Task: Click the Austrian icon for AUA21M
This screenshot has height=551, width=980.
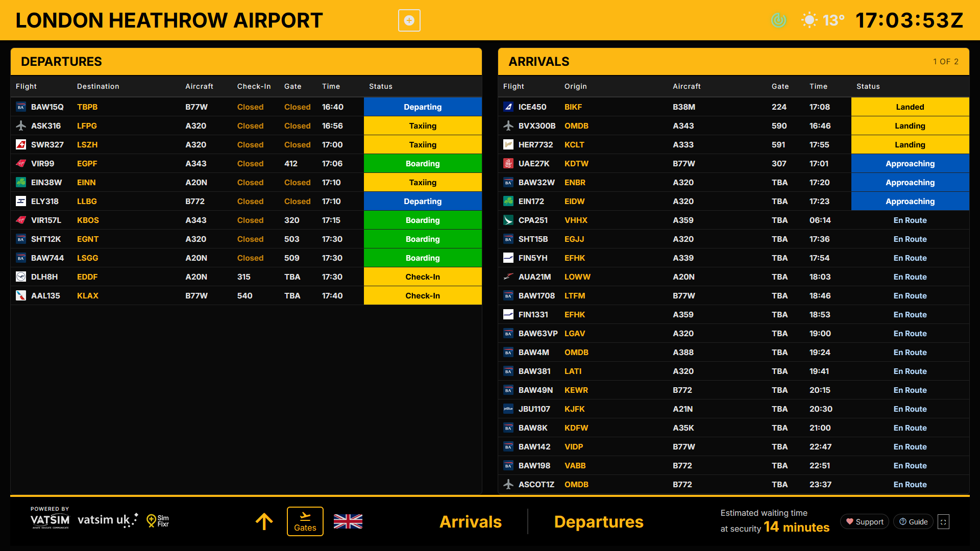Action: tap(508, 277)
